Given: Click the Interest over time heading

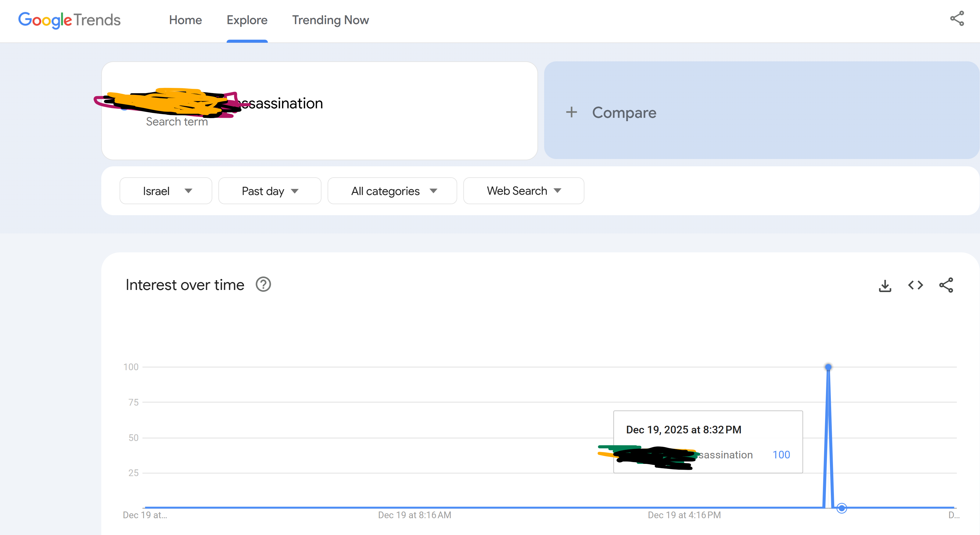Looking at the screenshot, I should 185,285.
